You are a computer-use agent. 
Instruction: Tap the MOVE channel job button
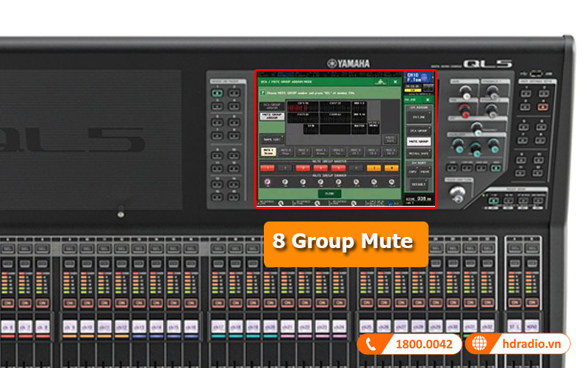pos(425,171)
